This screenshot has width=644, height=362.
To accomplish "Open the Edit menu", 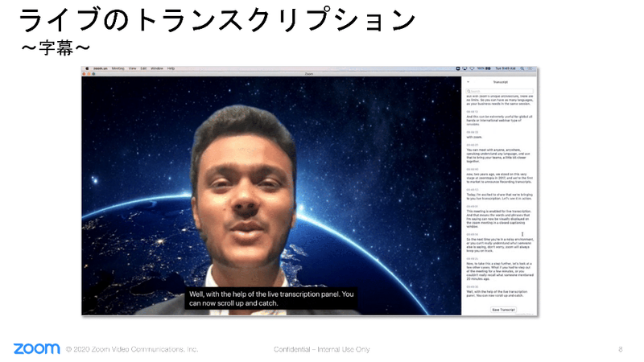I will [143, 68].
